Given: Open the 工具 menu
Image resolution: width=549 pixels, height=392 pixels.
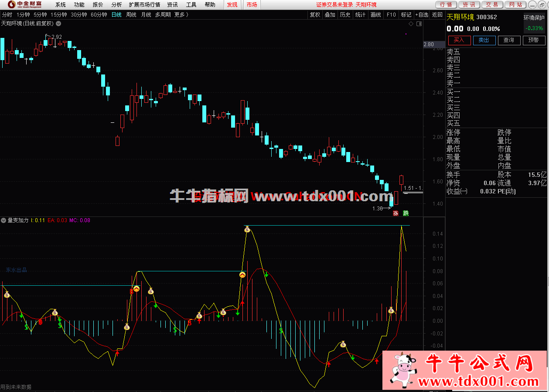Looking at the screenshot, I should 191,5.
